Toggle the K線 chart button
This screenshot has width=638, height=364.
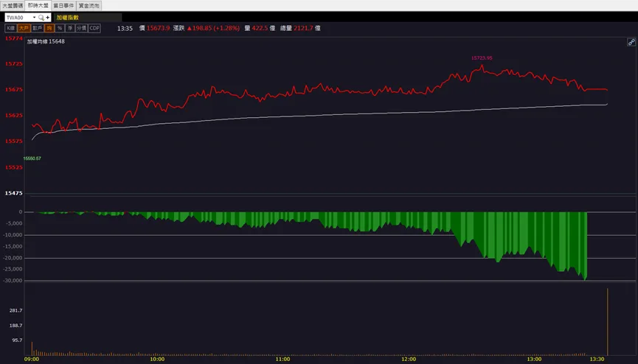point(10,28)
